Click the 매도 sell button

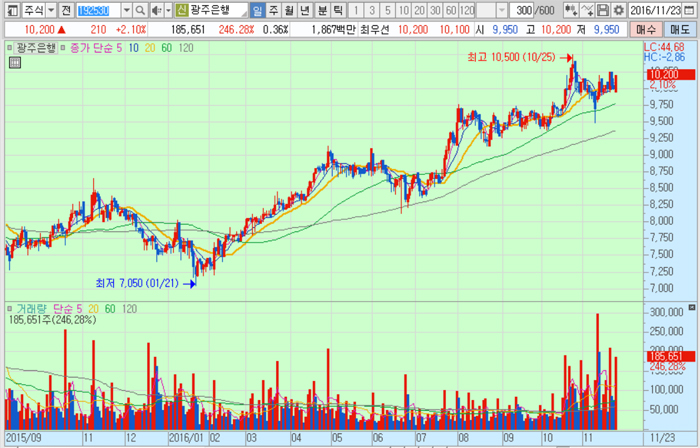pos(679,30)
